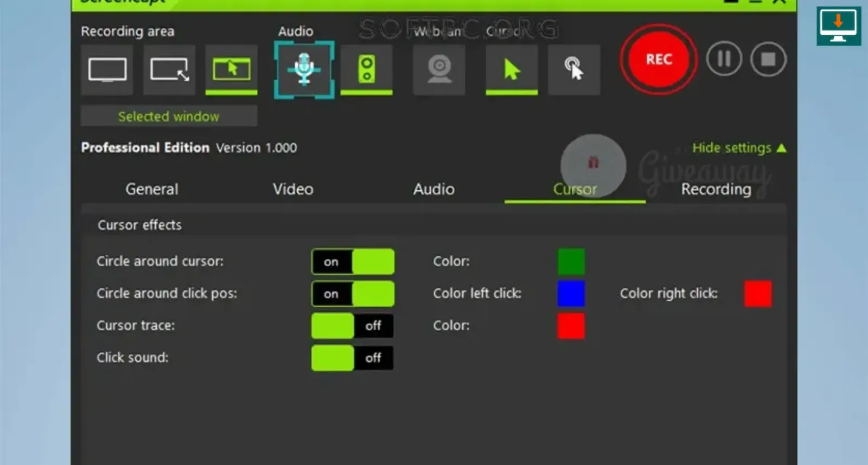Image resolution: width=868 pixels, height=465 pixels.
Task: Toggle microphone audio recording icon
Action: point(304,70)
